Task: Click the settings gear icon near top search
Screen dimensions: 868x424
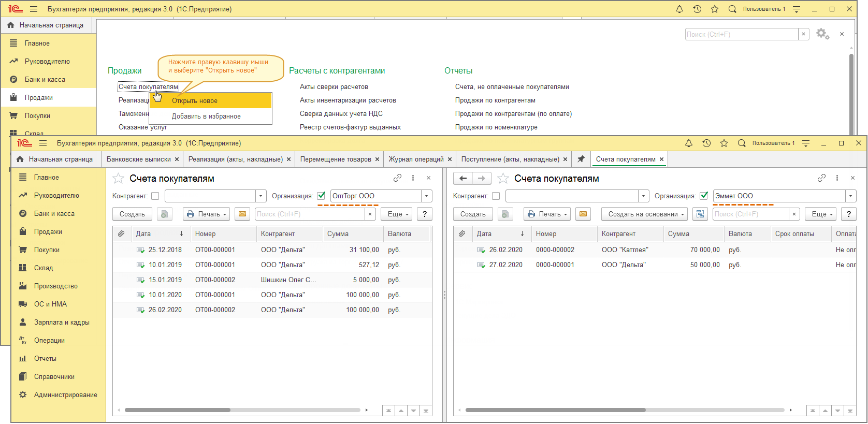Action: pyautogui.click(x=822, y=34)
